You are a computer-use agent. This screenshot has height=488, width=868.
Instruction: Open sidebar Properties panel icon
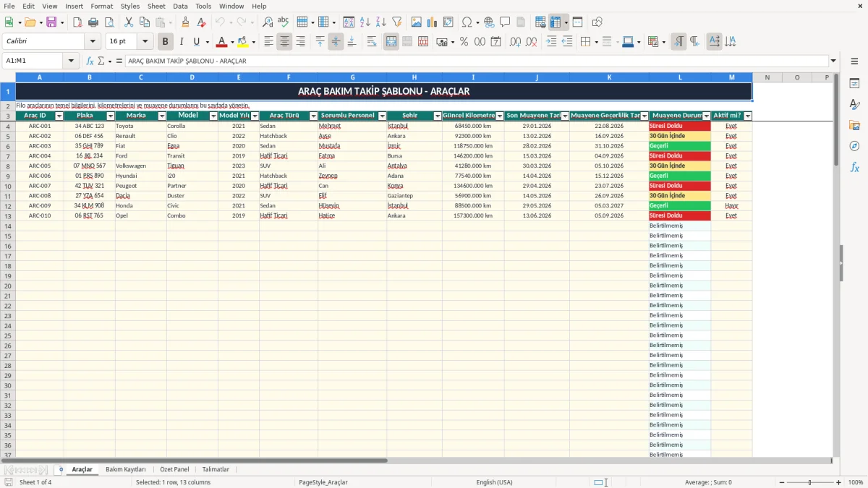click(x=854, y=84)
